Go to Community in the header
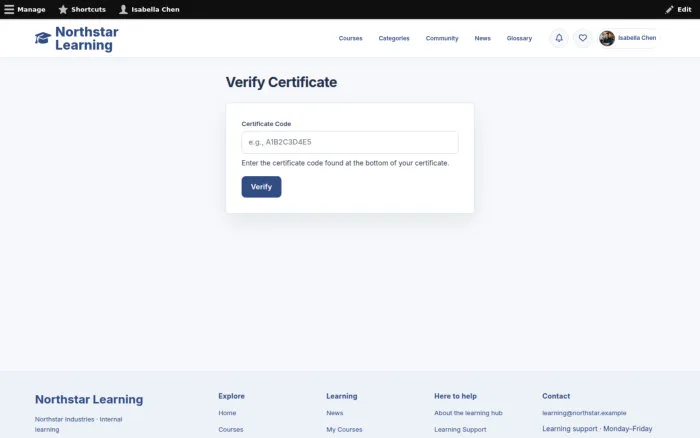This screenshot has height=438, width=700. (x=442, y=38)
